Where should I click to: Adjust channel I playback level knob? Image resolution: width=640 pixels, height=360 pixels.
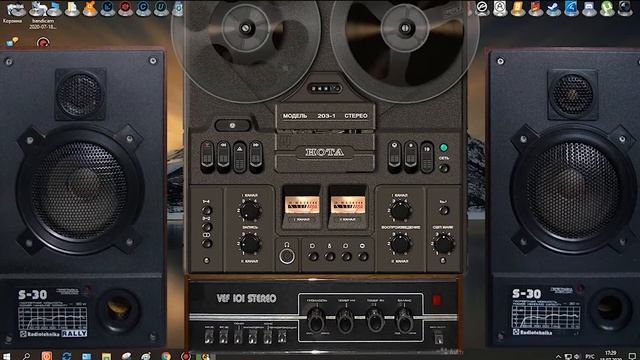coord(400,211)
